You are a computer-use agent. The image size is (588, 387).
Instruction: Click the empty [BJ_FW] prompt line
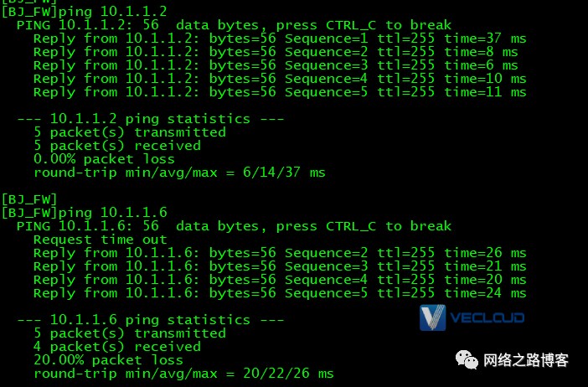(29, 199)
